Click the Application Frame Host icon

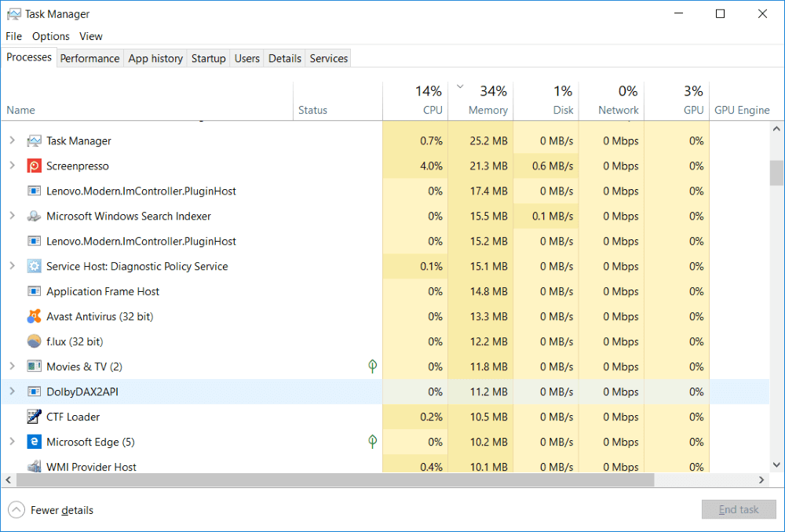(x=34, y=291)
